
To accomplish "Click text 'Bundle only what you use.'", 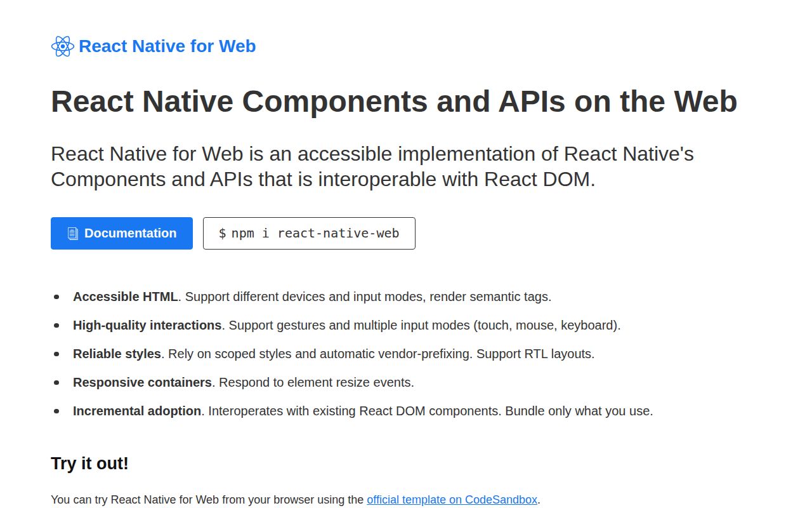I will click(x=579, y=411).
